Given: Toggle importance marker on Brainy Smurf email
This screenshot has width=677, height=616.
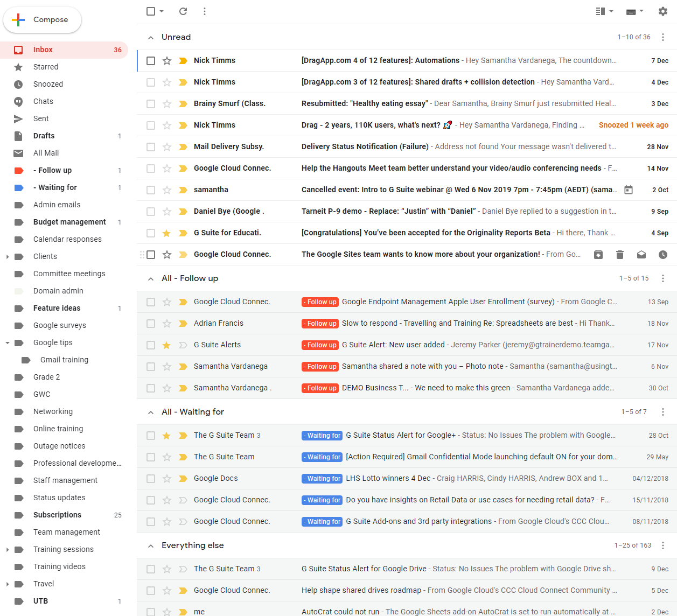Looking at the screenshot, I should (x=183, y=104).
